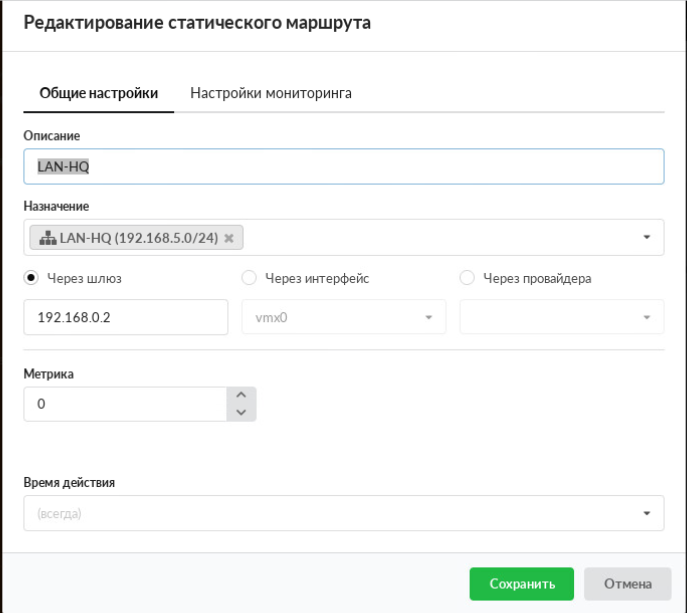Image resolution: width=687 pixels, height=613 pixels.
Task: Save the route with the Сохранить button
Action: pos(521,584)
